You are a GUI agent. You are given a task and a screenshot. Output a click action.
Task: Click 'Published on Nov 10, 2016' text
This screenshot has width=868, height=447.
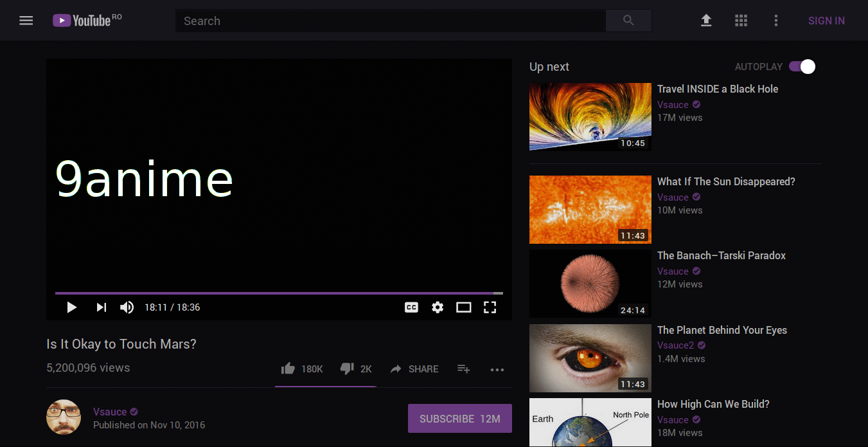149,425
